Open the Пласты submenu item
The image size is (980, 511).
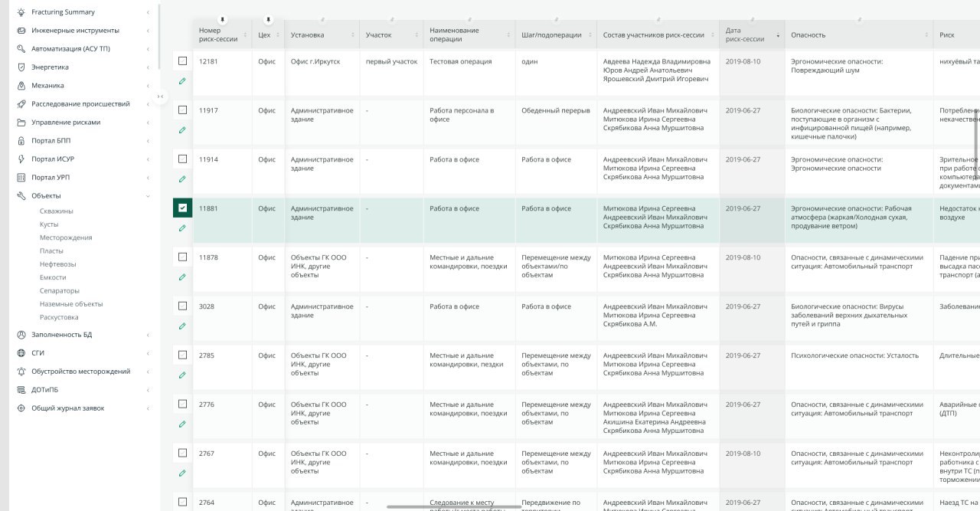tap(51, 251)
